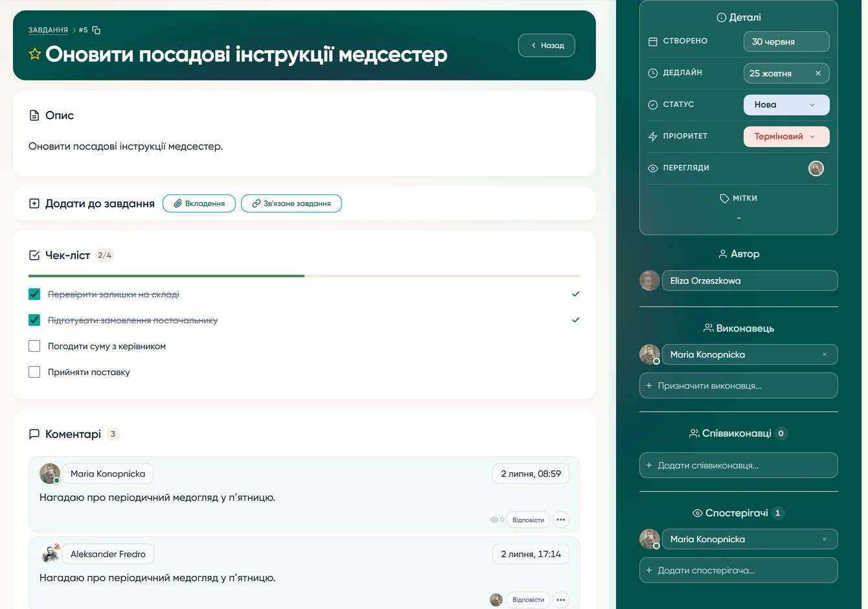The image size is (868, 609).
Task: Click the checklist progress bar
Action: click(x=304, y=276)
